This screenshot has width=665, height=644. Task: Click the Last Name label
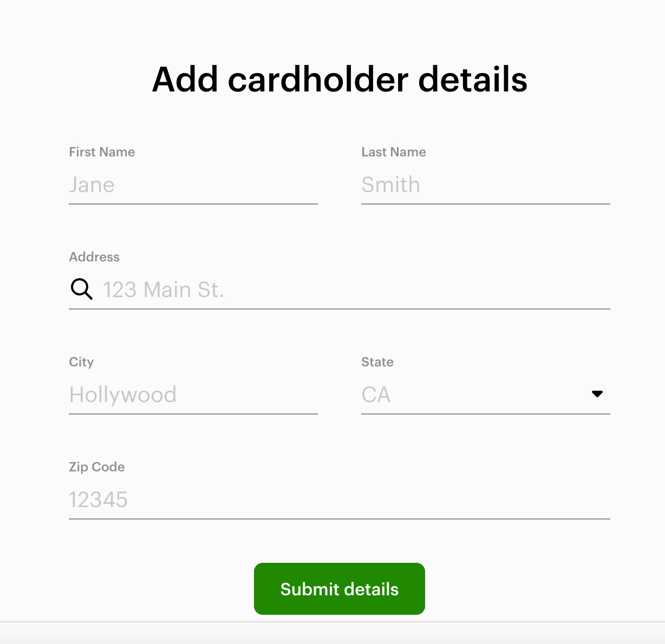click(x=394, y=152)
